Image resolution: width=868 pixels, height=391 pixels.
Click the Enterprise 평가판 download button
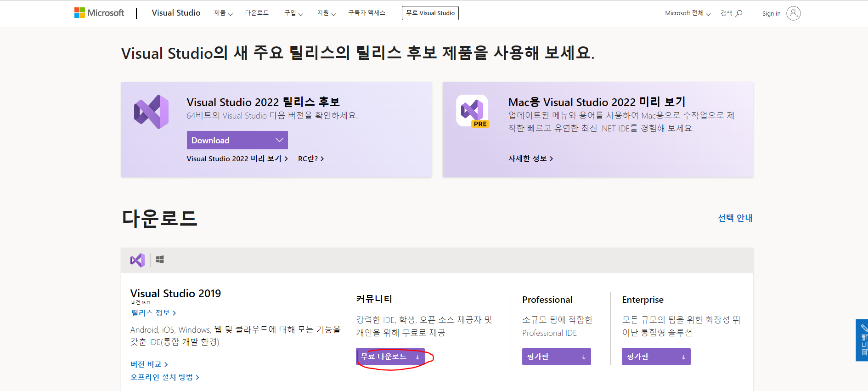656,357
